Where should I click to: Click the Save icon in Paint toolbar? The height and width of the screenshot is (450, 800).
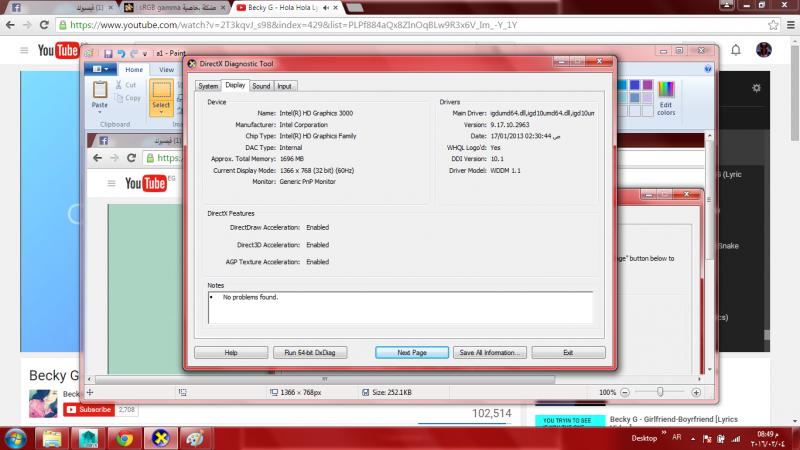[108, 54]
